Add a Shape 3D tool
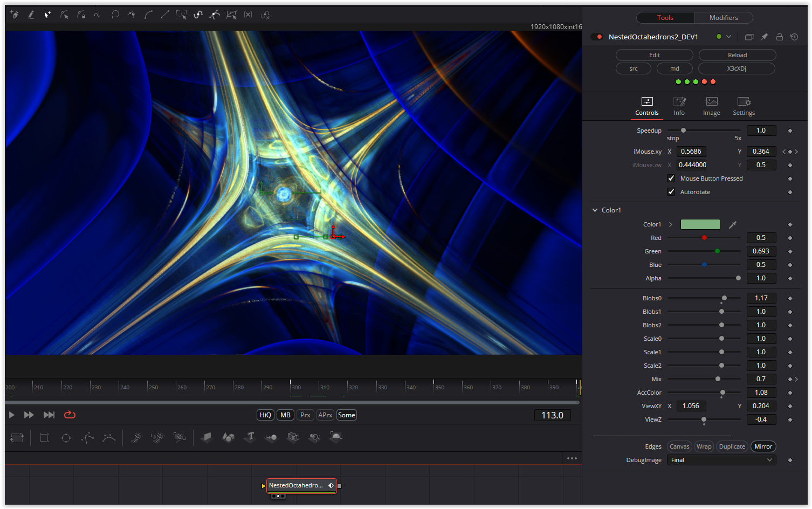This screenshot has height=509, width=812. [228, 437]
